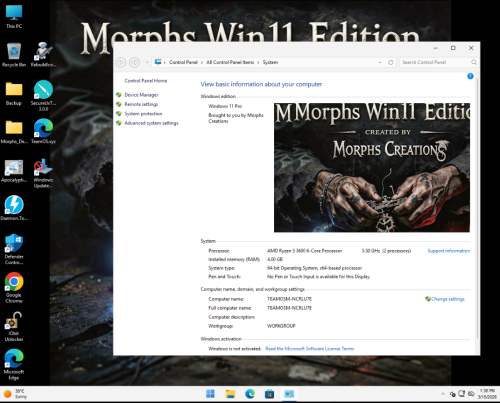The width and height of the screenshot is (500, 403).
Task: Open File Explorer from the taskbar
Action: (x=230, y=394)
